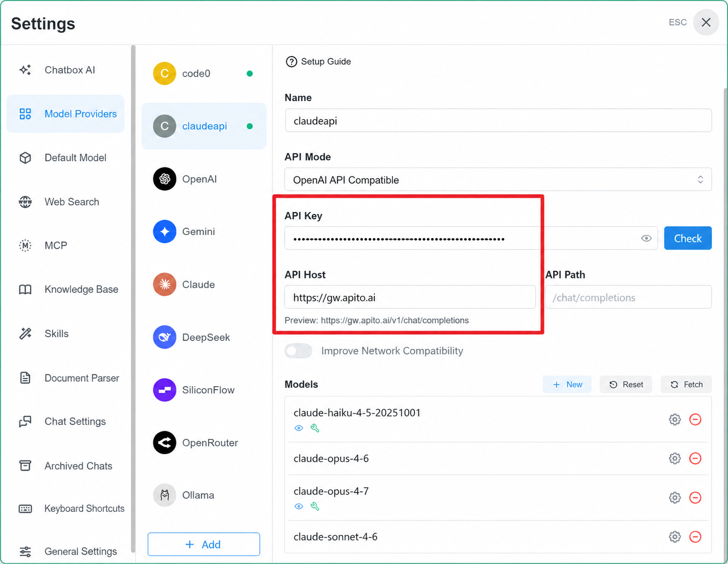Image resolution: width=728 pixels, height=564 pixels.
Task: Click the API Path field
Action: pos(628,297)
